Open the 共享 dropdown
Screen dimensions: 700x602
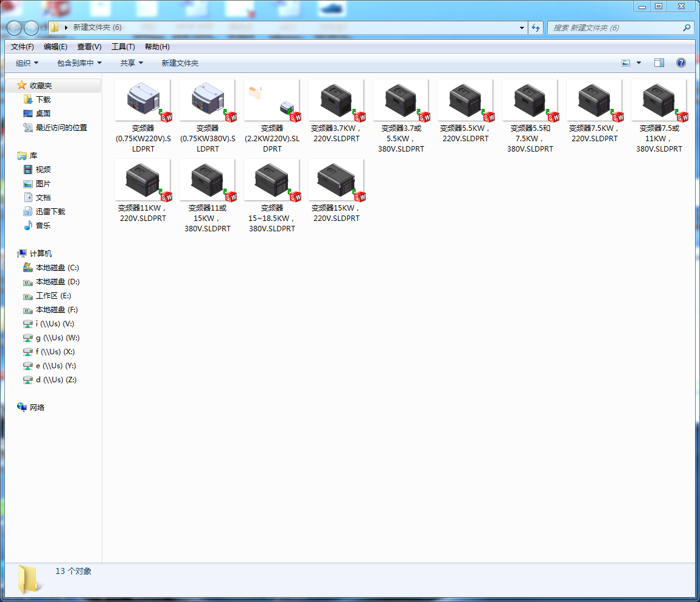[x=131, y=63]
